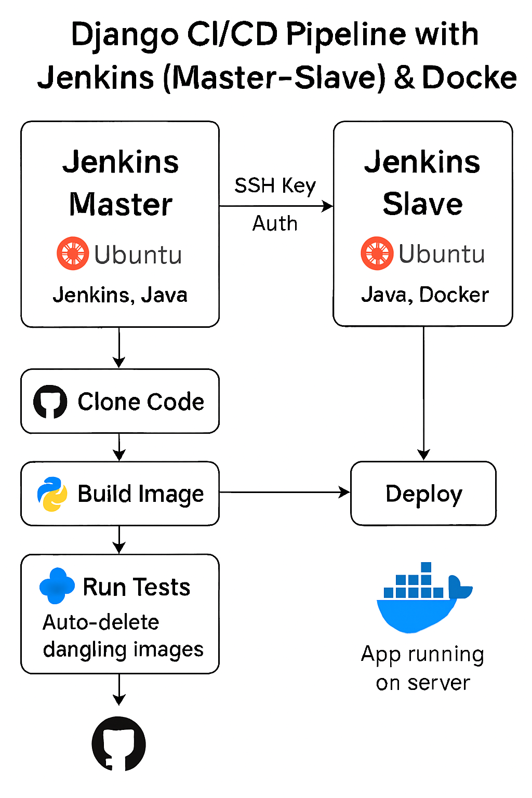Image resolution: width=532 pixels, height=798 pixels.
Task: Click the Ubuntu logo in Jenkins Slave box
Action: point(377,253)
